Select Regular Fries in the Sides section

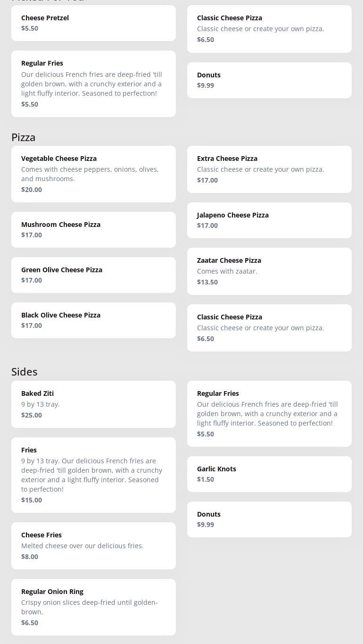pyautogui.click(x=269, y=414)
